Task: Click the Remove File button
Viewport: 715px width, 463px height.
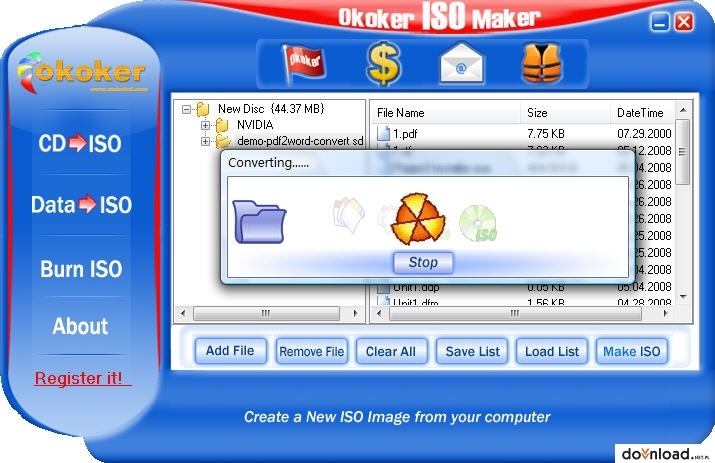Action: tap(311, 351)
